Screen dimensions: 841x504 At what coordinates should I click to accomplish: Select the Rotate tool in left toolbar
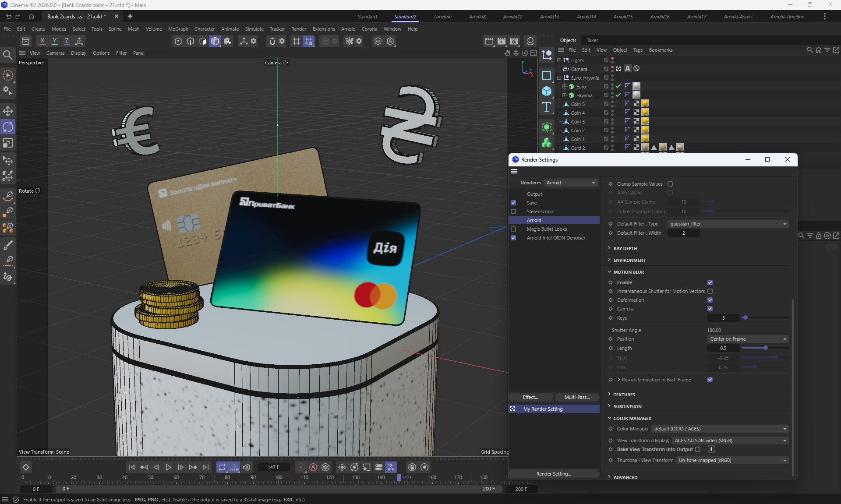click(x=8, y=127)
